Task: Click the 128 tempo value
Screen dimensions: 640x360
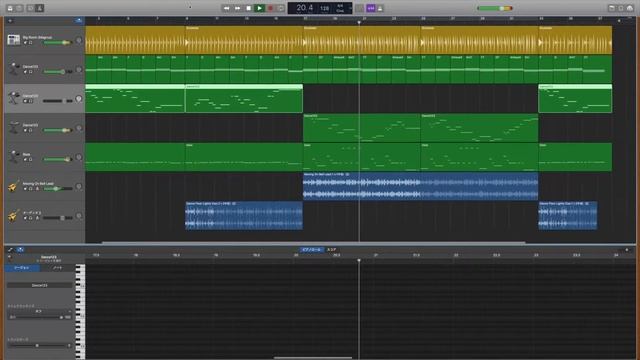Action: click(324, 8)
